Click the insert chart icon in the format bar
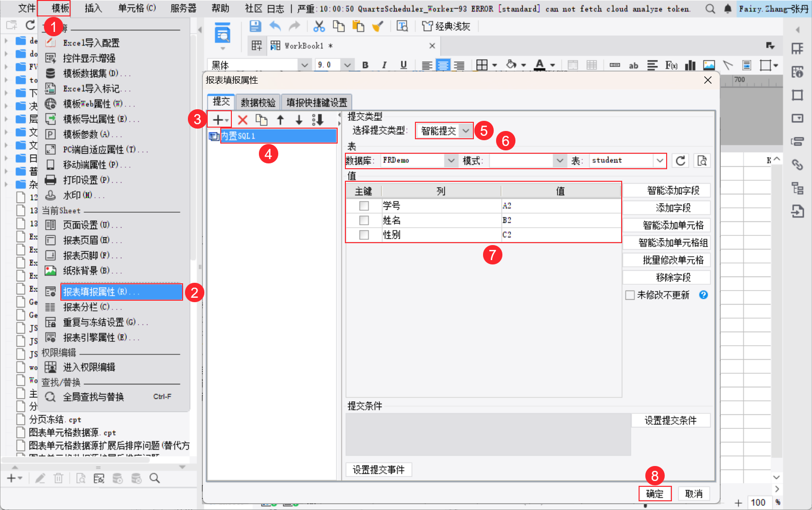 pos(690,65)
